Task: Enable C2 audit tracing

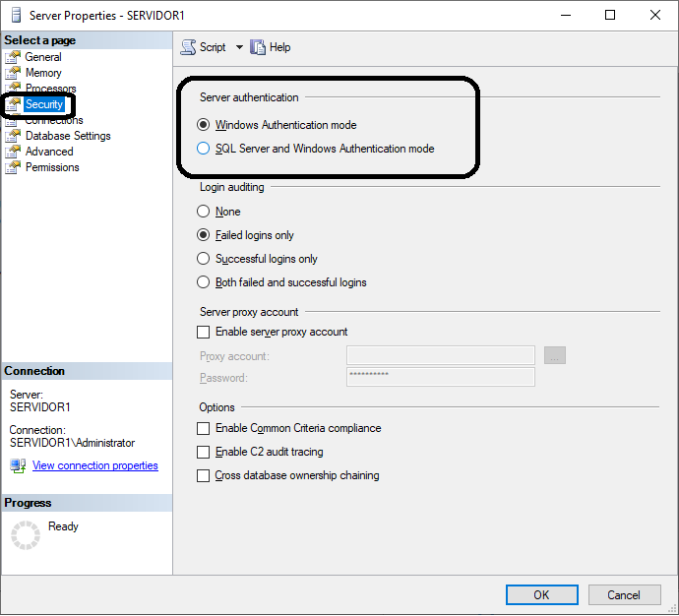Action: pyautogui.click(x=204, y=453)
